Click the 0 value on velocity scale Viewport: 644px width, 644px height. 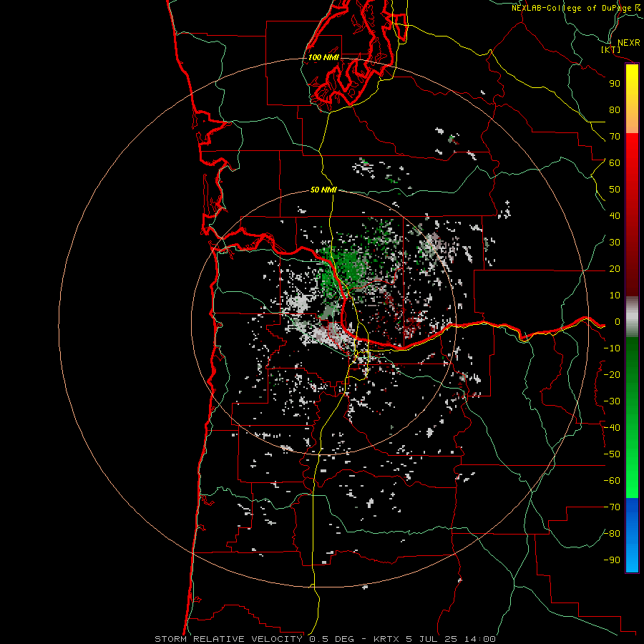tap(618, 322)
